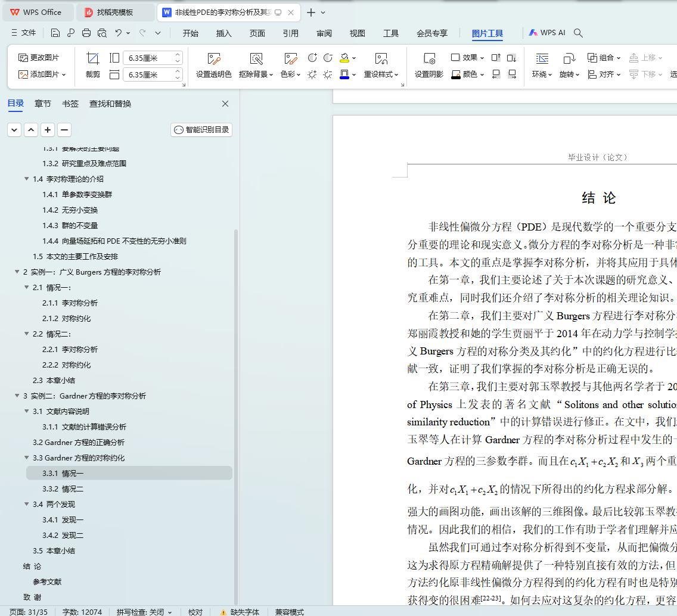Collapse the 1.4 李对称理论的介绍 outline node
This screenshot has width=677, height=616.
click(x=27, y=179)
